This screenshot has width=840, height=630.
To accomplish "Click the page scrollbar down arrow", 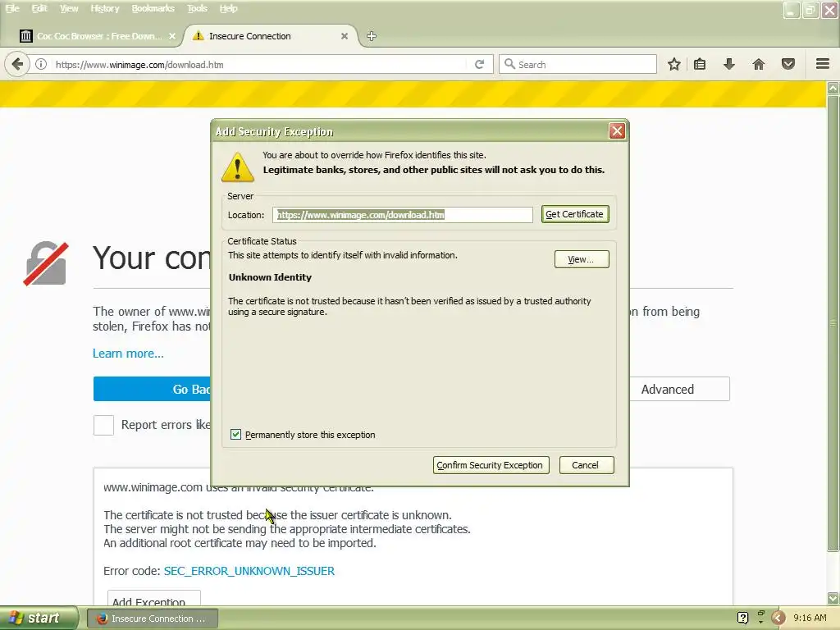I will [833, 598].
